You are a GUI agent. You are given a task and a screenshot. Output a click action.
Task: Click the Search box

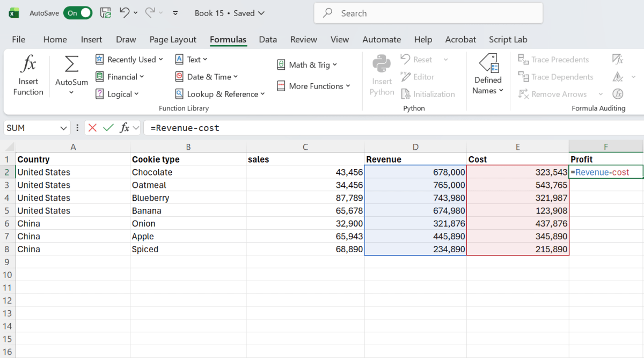[x=428, y=13]
